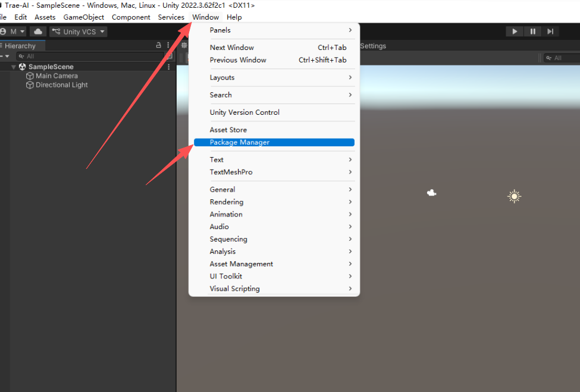Open SampleScene options menu dots
This screenshot has height=392, width=580.
click(169, 67)
